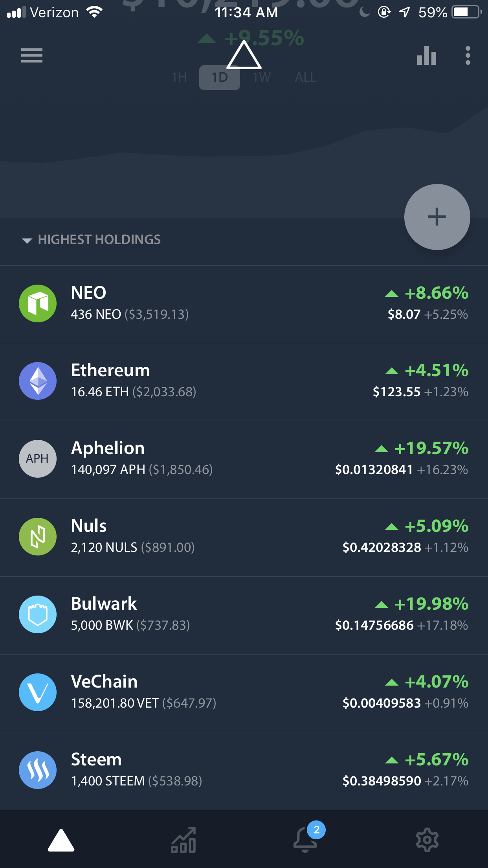The width and height of the screenshot is (488, 868).
Task: Tap the NEO coin logo
Action: pyautogui.click(x=38, y=303)
